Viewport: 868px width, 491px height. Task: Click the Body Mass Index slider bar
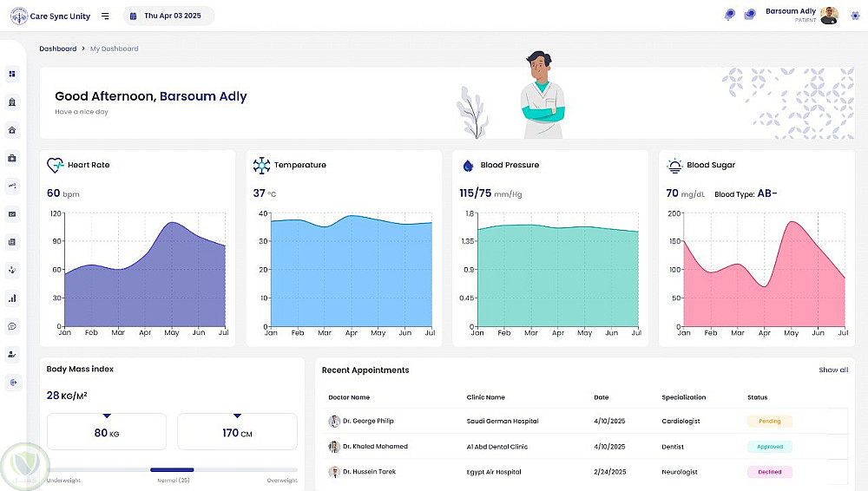(x=172, y=470)
